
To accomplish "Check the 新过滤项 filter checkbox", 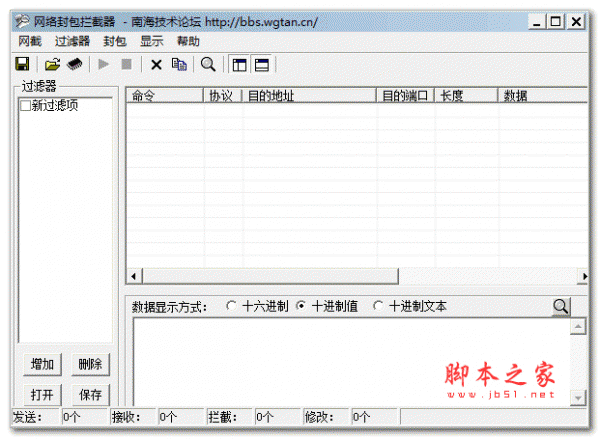I will point(25,105).
